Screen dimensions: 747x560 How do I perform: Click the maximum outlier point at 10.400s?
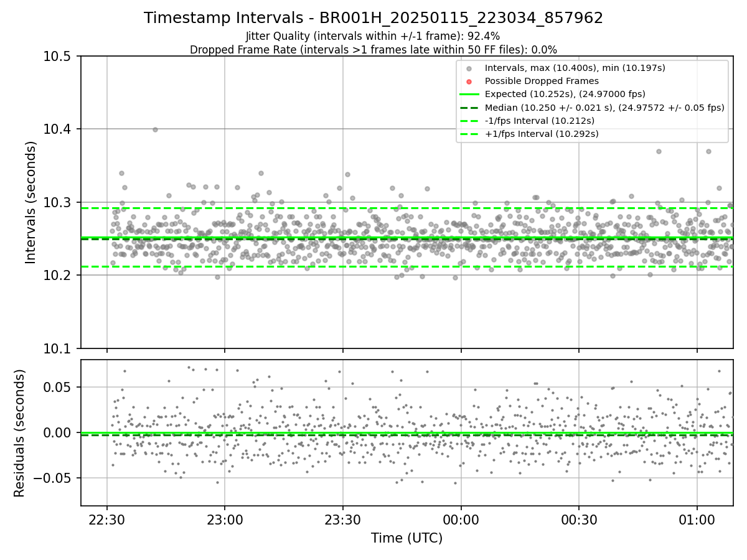pyautogui.click(x=155, y=129)
